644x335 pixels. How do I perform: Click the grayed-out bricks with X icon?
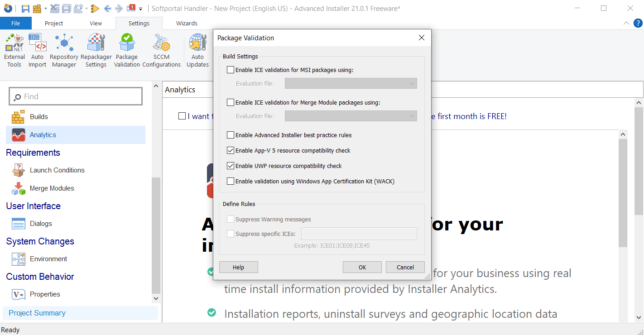(x=55, y=9)
